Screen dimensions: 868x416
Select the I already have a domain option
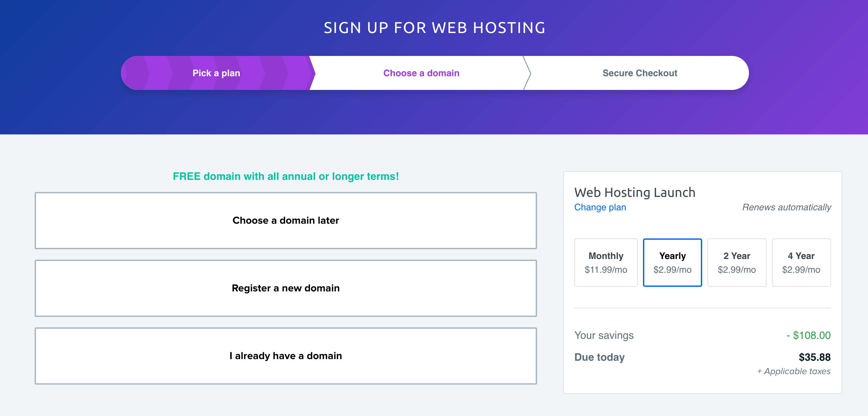[286, 356]
